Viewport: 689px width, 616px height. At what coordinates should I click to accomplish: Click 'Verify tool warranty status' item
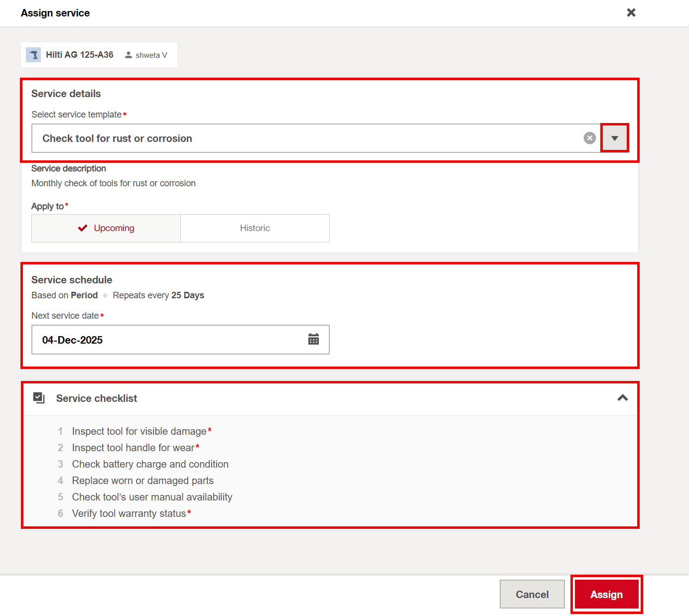129,513
